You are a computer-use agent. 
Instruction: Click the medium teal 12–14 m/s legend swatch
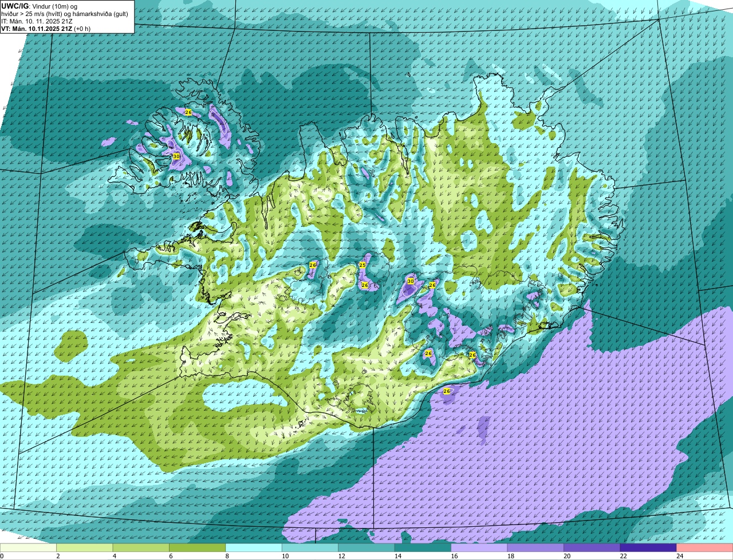click(x=366, y=547)
